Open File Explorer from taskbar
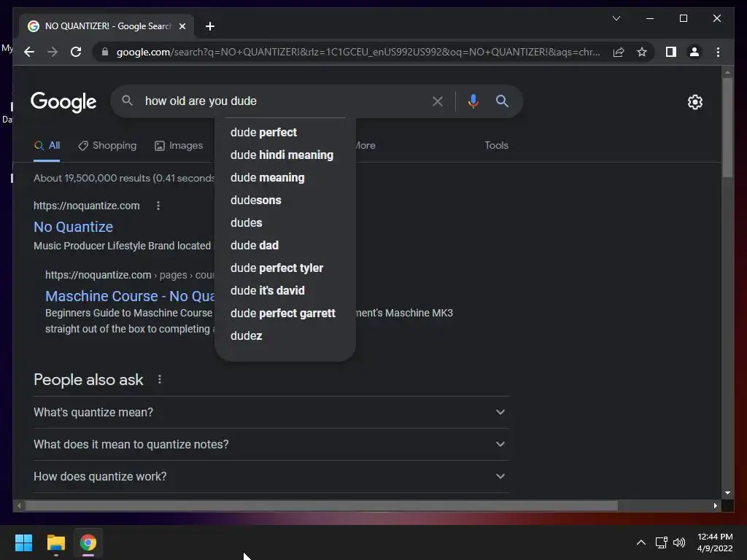Screen dimensions: 747x560 click(x=55, y=542)
